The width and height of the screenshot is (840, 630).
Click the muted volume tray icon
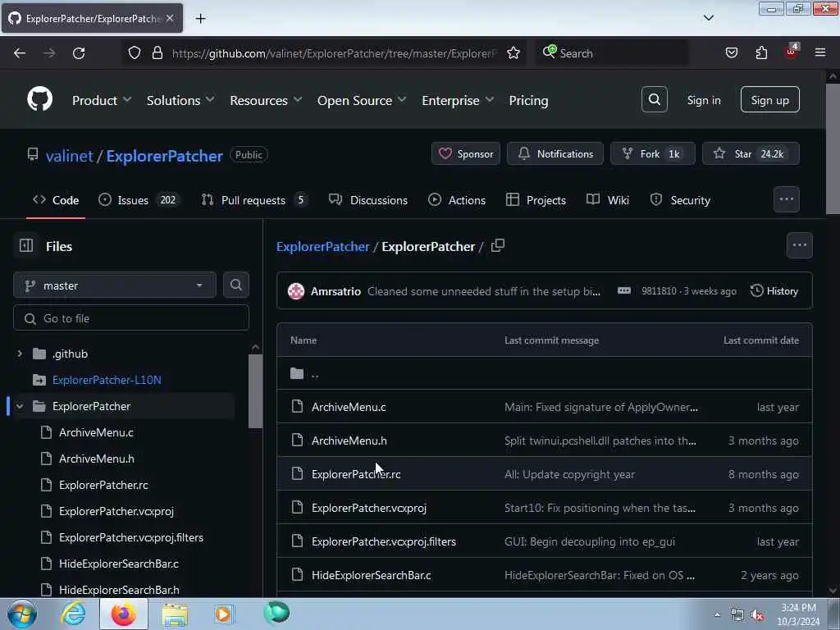(x=757, y=615)
